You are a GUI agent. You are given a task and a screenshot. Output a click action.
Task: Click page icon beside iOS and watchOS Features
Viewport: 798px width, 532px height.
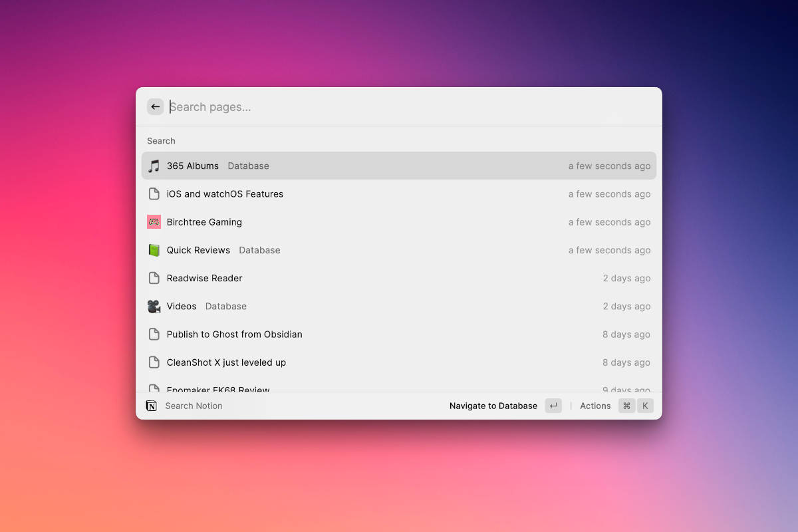(154, 194)
